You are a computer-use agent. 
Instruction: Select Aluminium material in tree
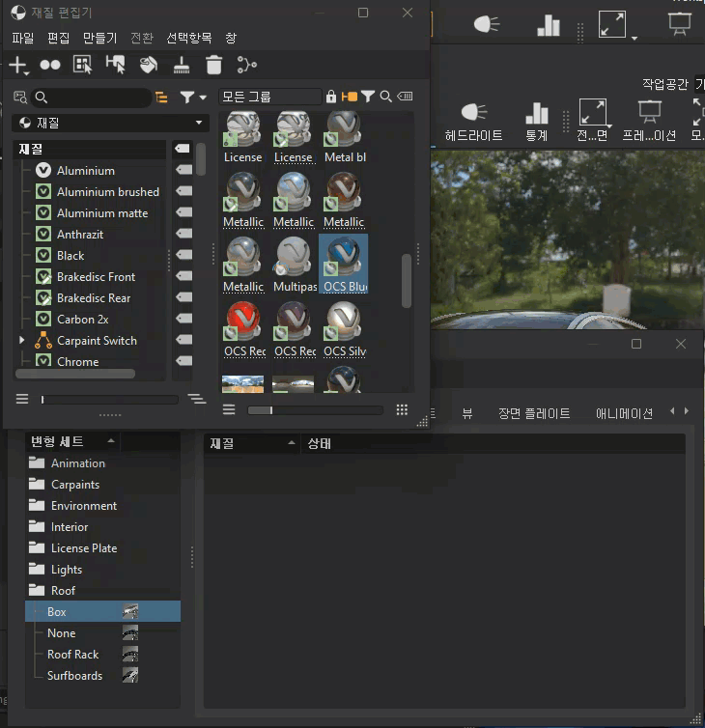(x=86, y=171)
